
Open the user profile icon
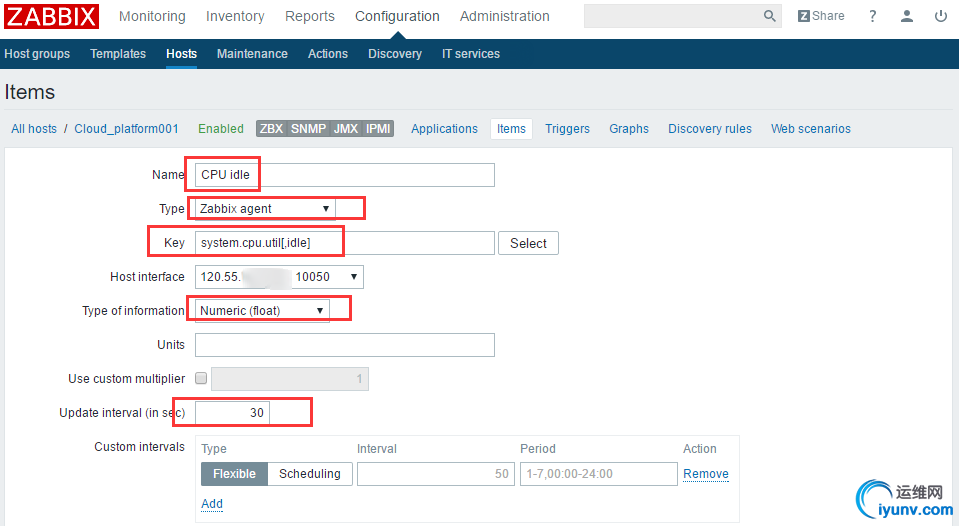pyautogui.click(x=907, y=16)
